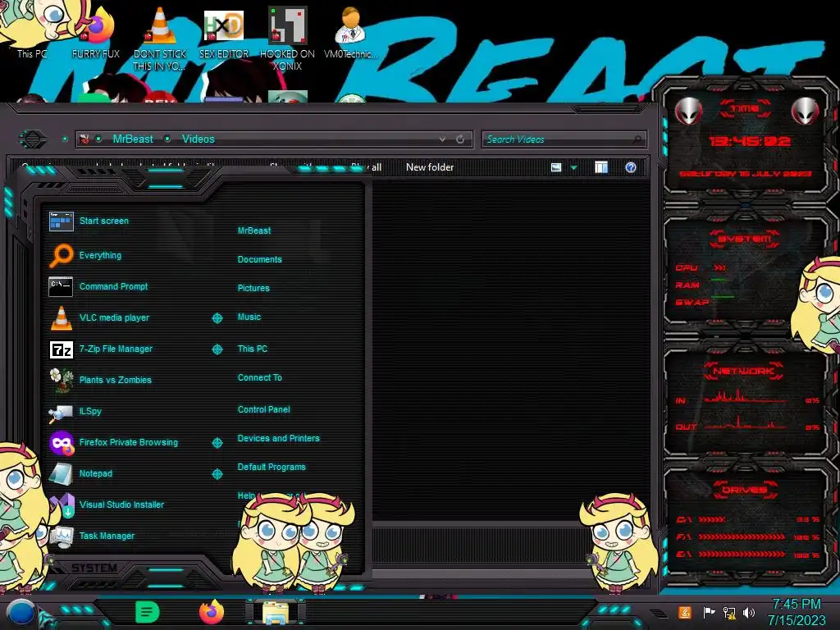Click the NETWORK widget IN graph
840x630 pixels.
click(x=745, y=396)
